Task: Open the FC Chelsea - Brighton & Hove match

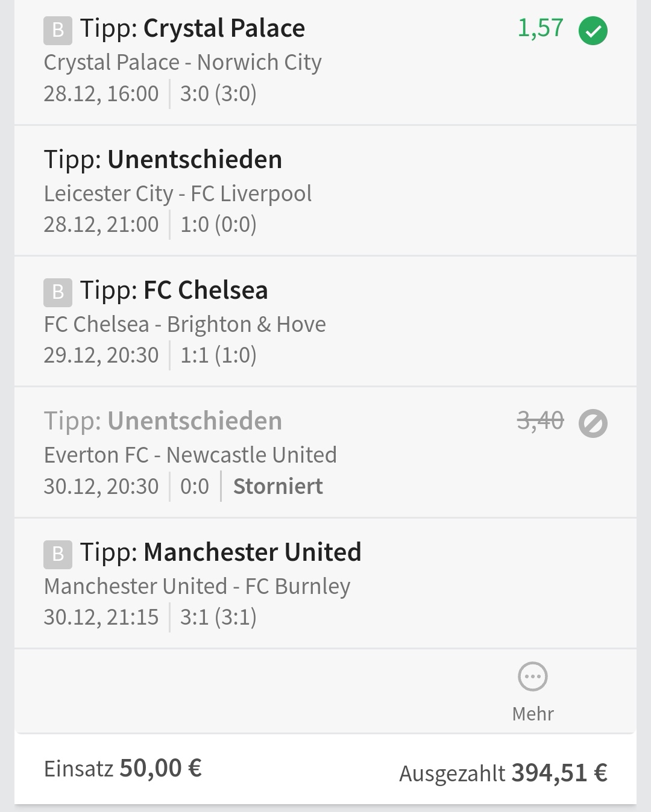Action: coord(185,325)
